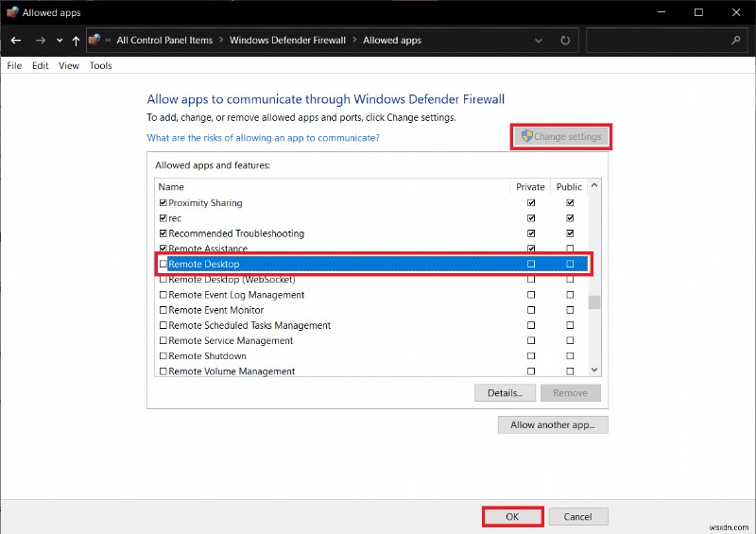Click the Allowed apps title bar icon
The image size is (756, 534).
12,12
